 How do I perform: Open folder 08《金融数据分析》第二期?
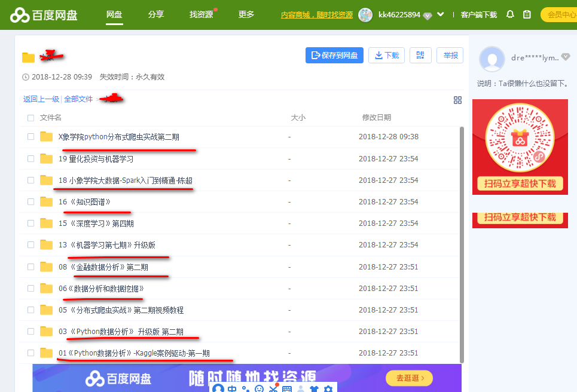tap(103, 267)
